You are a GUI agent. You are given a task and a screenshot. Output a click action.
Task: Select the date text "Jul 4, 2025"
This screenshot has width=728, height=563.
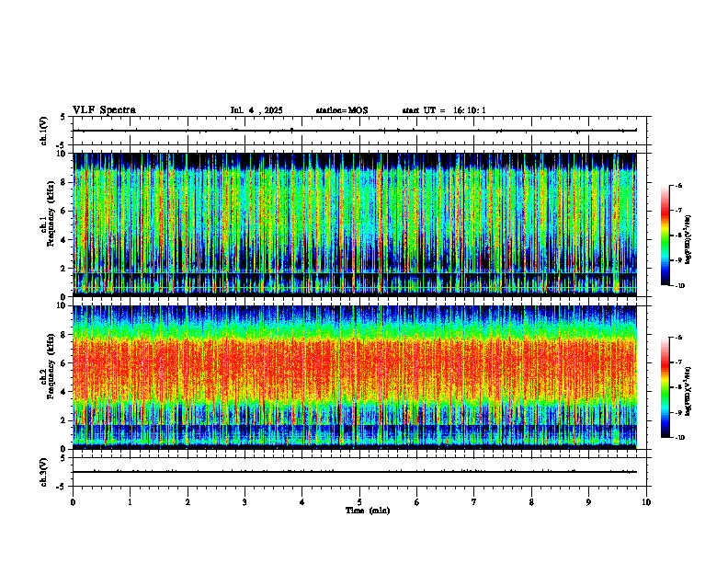pyautogui.click(x=256, y=110)
